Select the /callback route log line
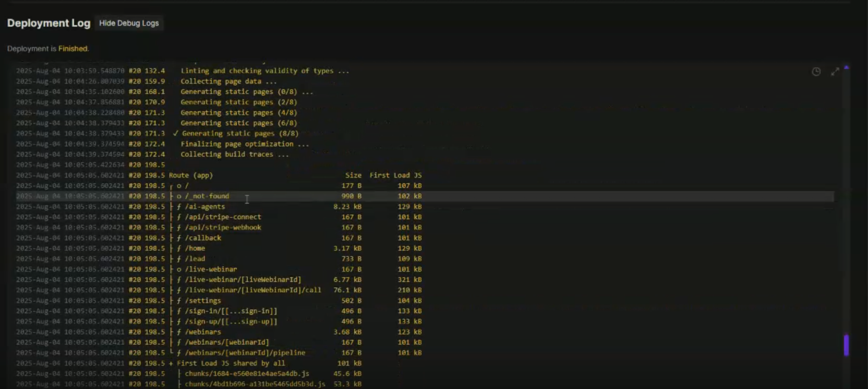Screen dimensions: 868x389 pos(203,238)
